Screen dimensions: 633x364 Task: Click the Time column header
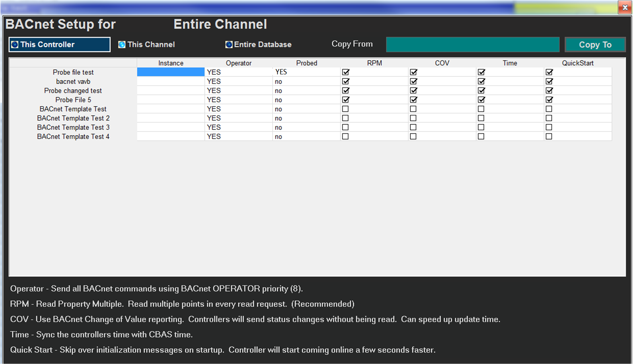pyautogui.click(x=510, y=63)
